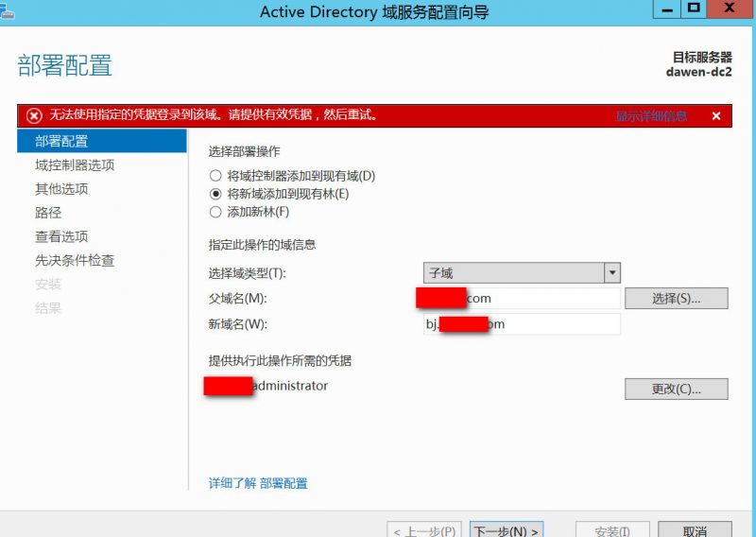The height and width of the screenshot is (537, 756).
Task: Click the wizard app icon in title bar
Action: (7, 10)
